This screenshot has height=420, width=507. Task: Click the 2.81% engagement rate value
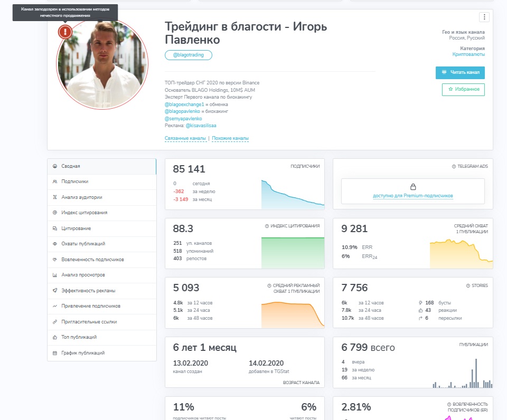(x=356, y=407)
